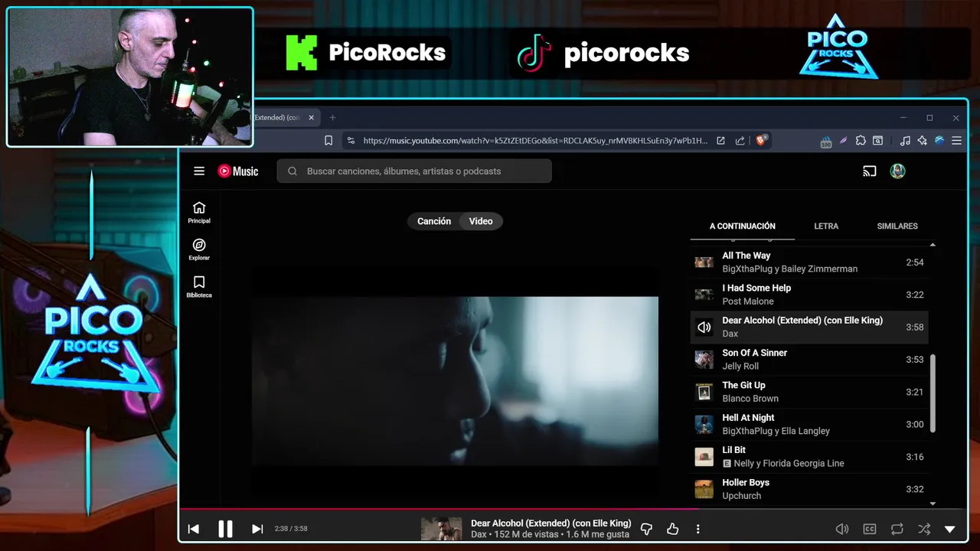
Task: Click the Holler Boys album thumbnail
Action: point(704,489)
